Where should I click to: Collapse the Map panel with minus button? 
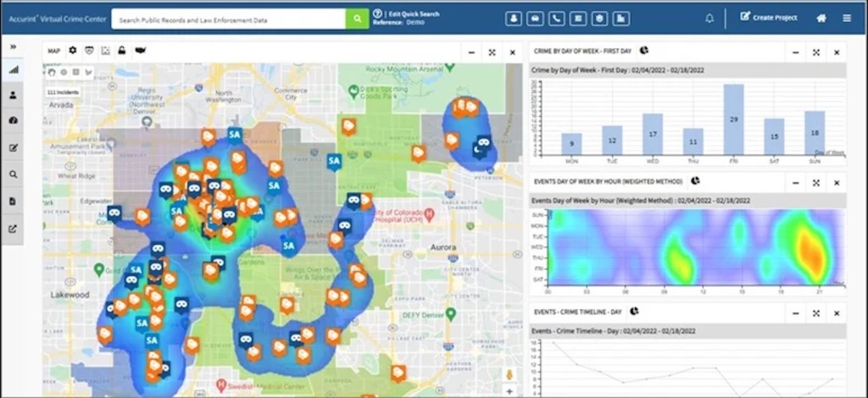pos(471,53)
